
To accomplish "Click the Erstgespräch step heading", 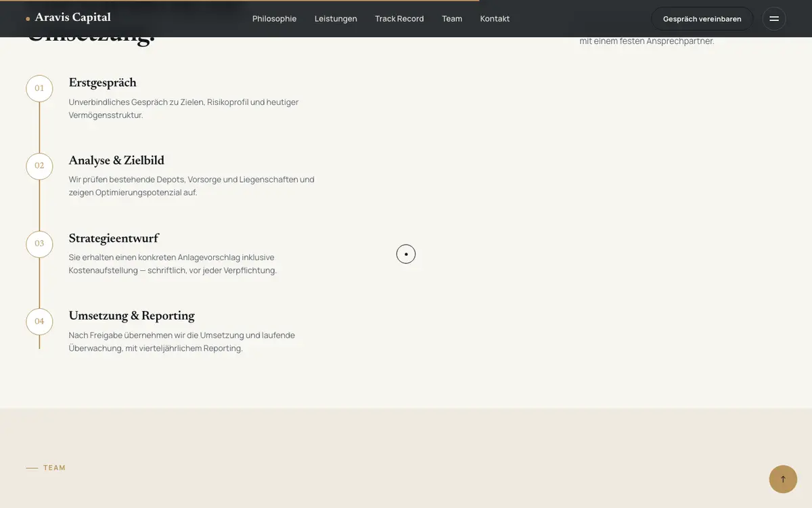I will pyautogui.click(x=103, y=83).
